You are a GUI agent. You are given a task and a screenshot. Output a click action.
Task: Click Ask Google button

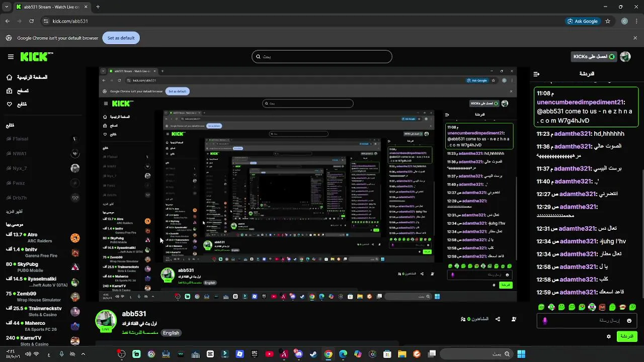tap(583, 21)
